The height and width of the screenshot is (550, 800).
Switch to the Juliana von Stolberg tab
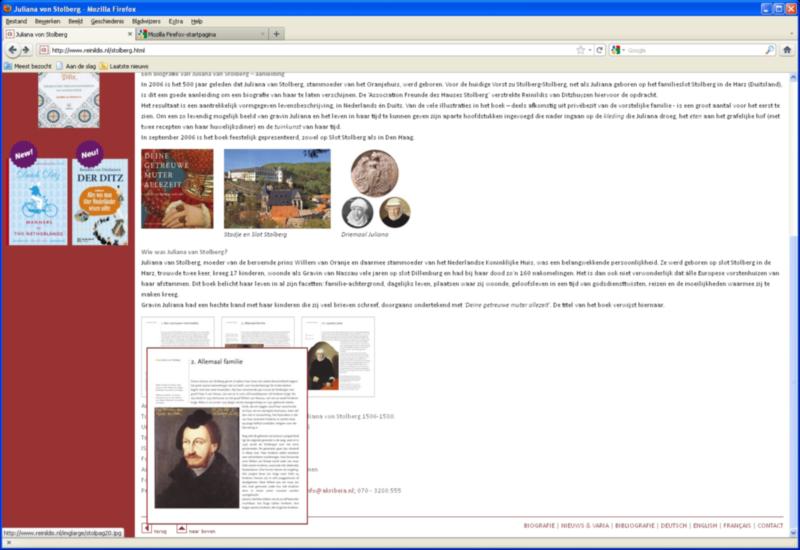(x=69, y=34)
